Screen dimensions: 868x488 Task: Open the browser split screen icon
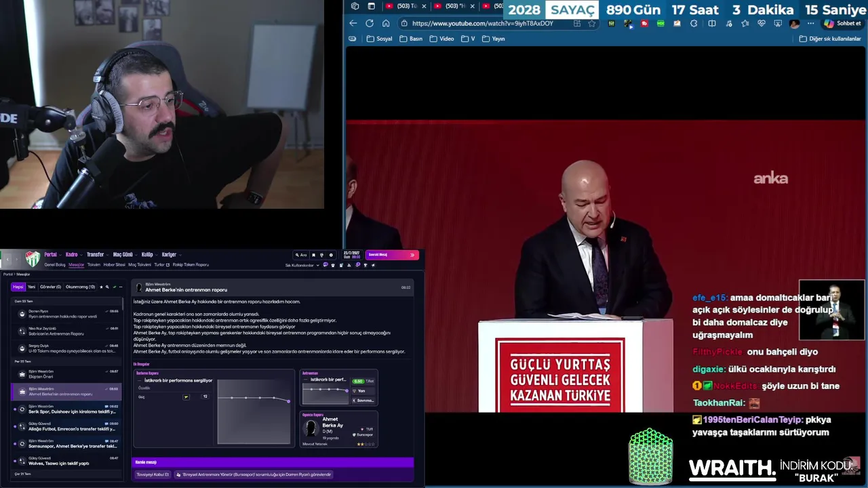pos(712,24)
